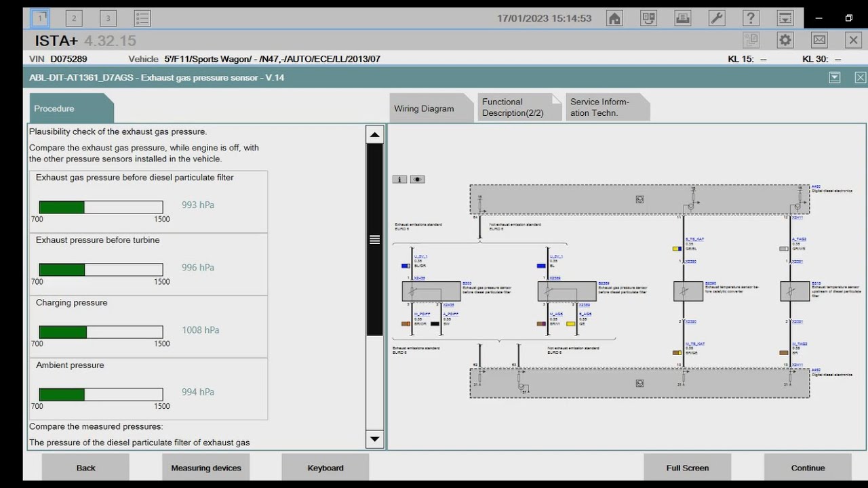Click the B315 temperature sensor symbol box
The image size is (868, 488).
795,291
